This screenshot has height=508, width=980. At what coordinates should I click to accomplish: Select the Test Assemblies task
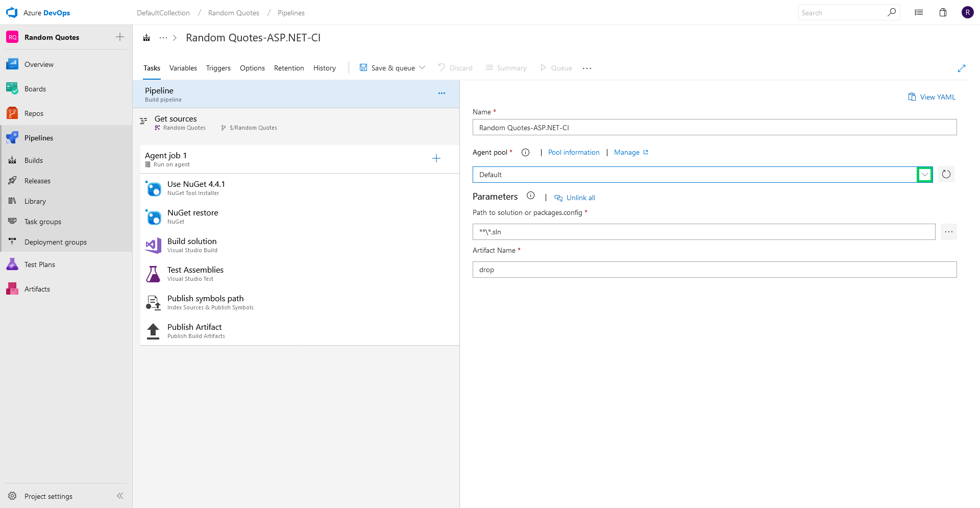(300, 274)
